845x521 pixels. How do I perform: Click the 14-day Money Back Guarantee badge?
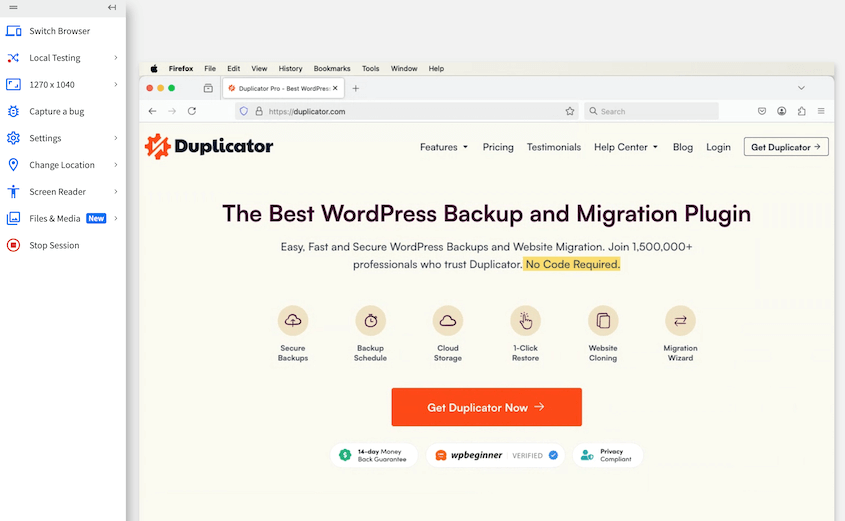point(374,455)
